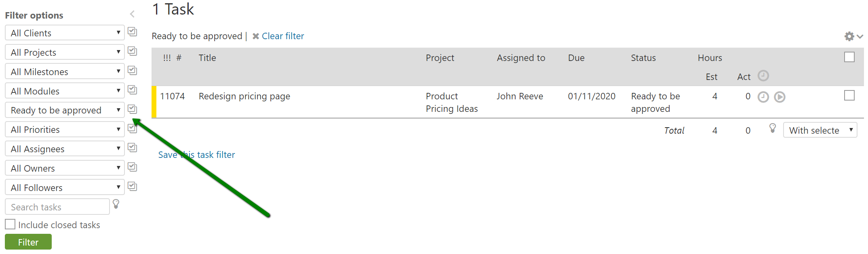Click multi-select icon beside All Projects
This screenshot has height=254, width=868.
coord(132,51)
